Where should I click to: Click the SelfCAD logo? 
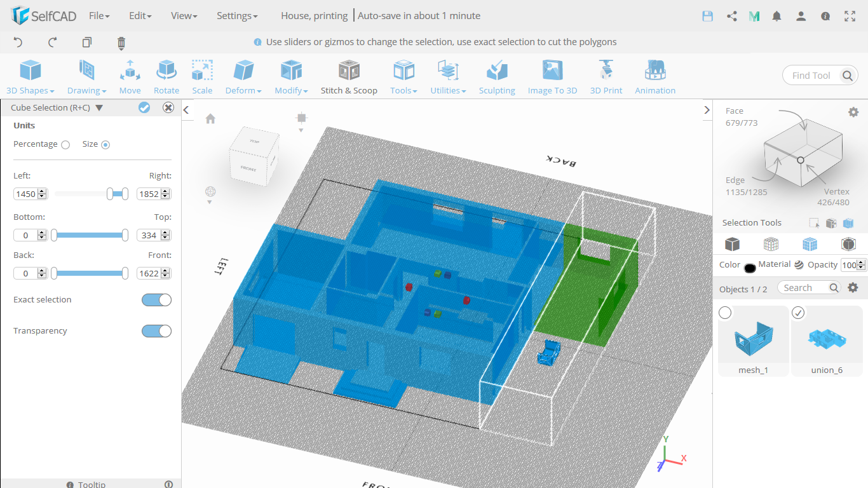[43, 16]
